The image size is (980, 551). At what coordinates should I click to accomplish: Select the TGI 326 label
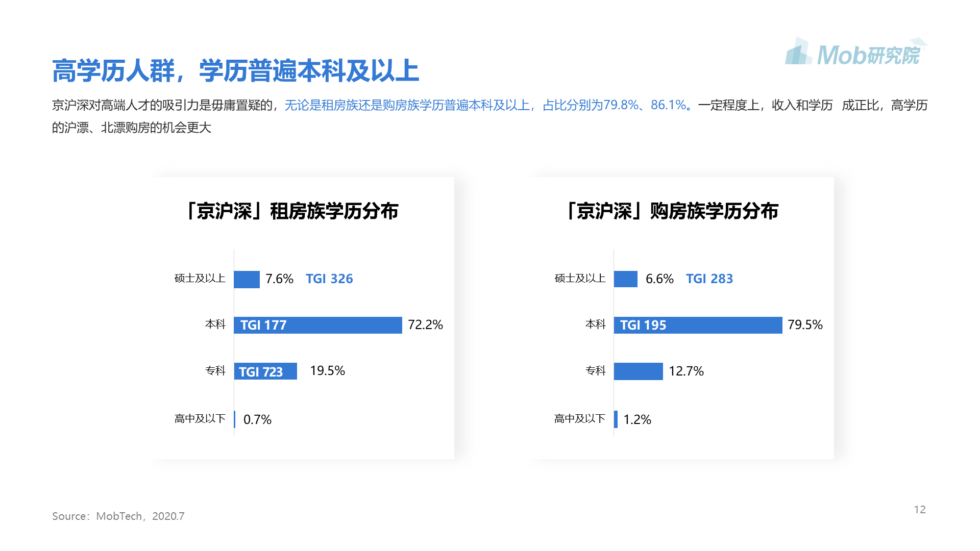coord(329,279)
